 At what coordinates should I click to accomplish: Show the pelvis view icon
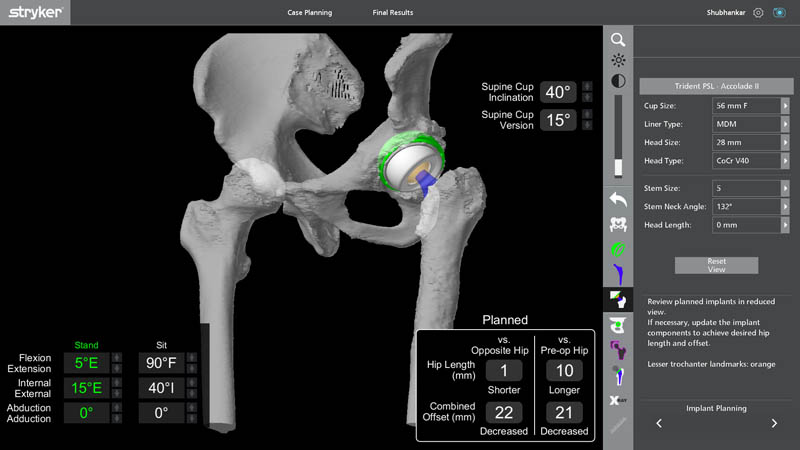tap(618, 224)
